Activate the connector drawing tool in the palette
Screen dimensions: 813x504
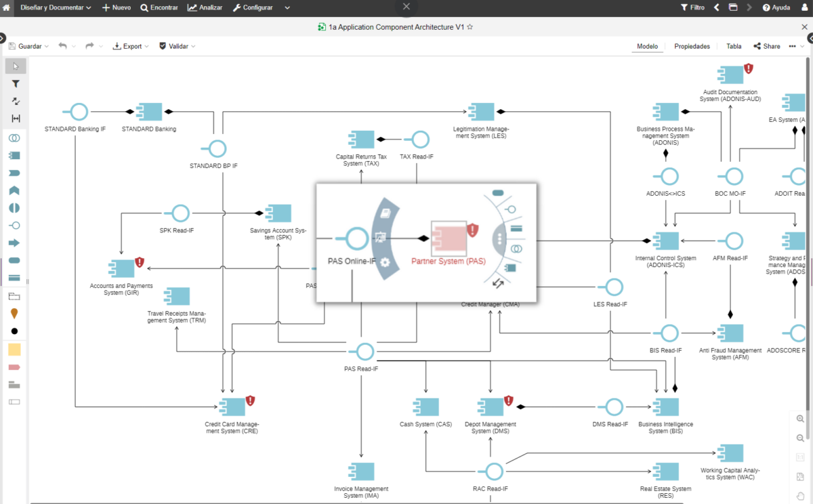click(x=15, y=101)
